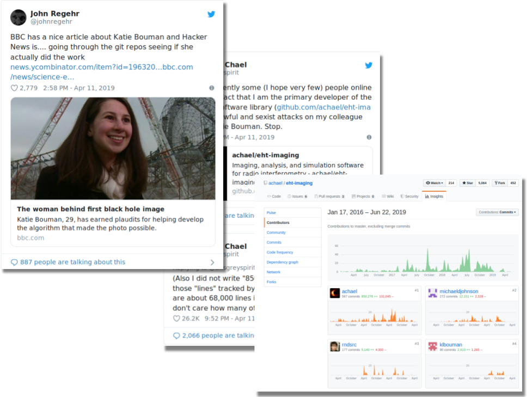The height and width of the screenshot is (397, 532).
Task: Expand the Contributions: Commits dropdown
Action: tap(497, 212)
